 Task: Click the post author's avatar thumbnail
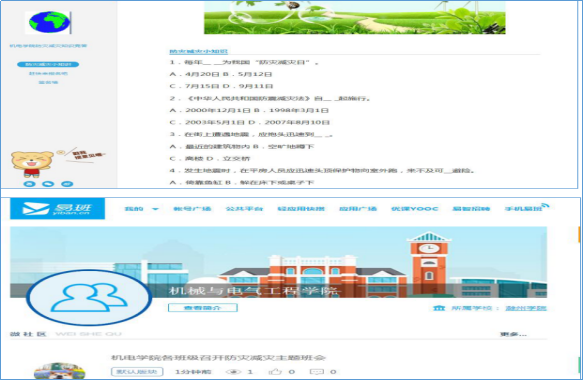[x=60, y=371]
